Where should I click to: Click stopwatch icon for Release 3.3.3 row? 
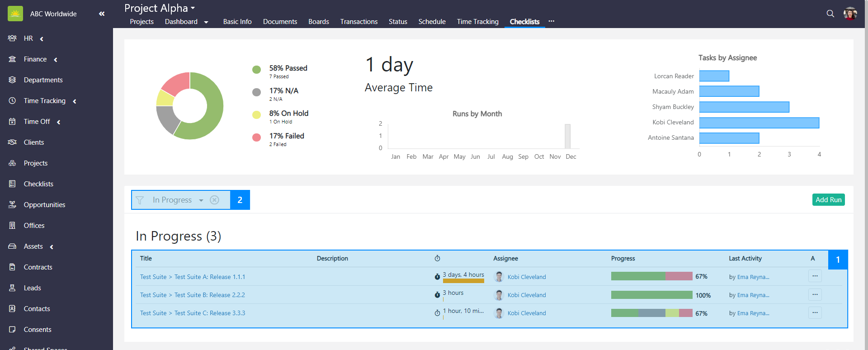pyautogui.click(x=437, y=313)
